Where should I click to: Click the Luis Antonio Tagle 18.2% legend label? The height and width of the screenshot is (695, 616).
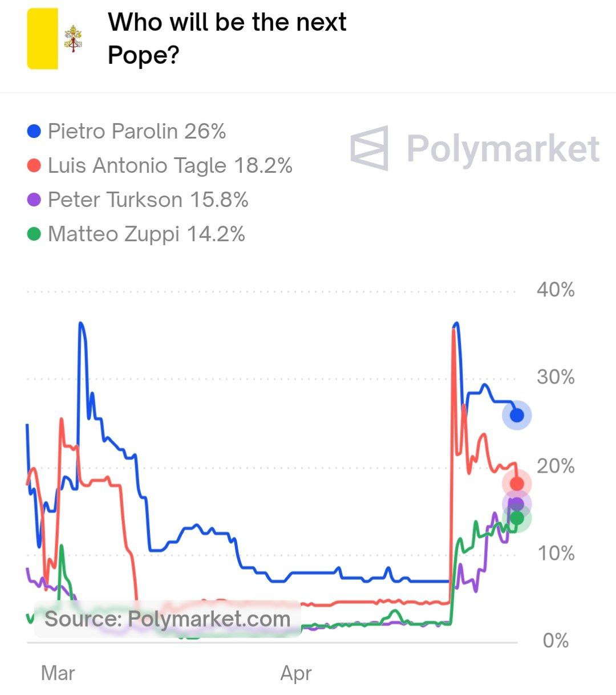[x=170, y=166]
